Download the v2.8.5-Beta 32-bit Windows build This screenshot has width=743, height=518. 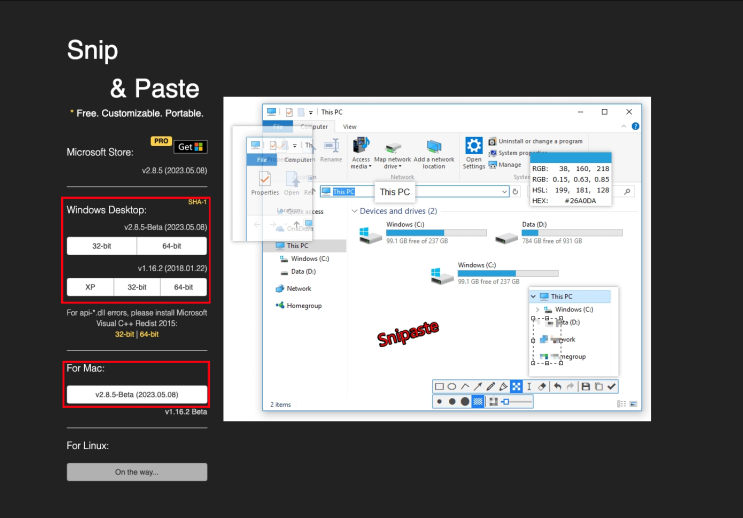point(102,246)
